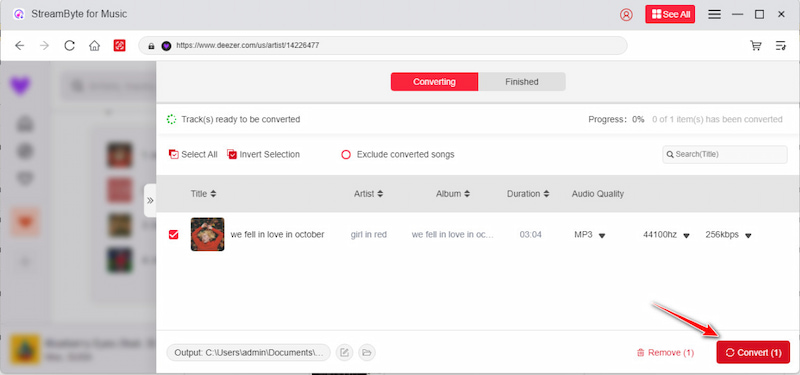Click the orange heart favorites sidebar icon
Image resolution: width=800 pixels, height=375 pixels.
click(25, 222)
